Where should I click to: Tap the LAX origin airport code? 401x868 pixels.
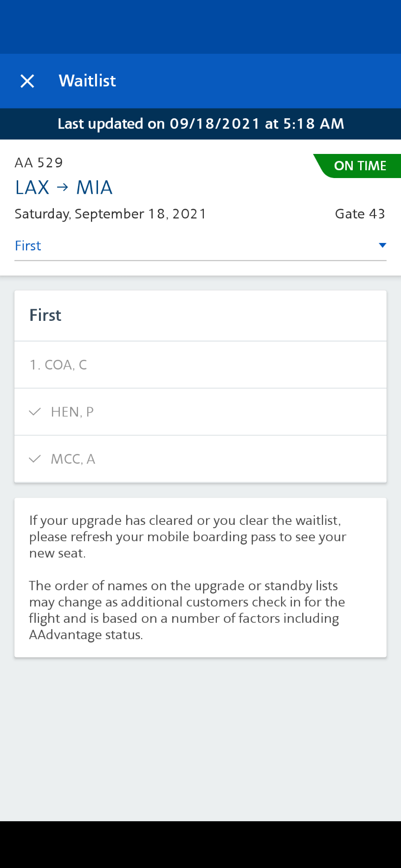(32, 187)
